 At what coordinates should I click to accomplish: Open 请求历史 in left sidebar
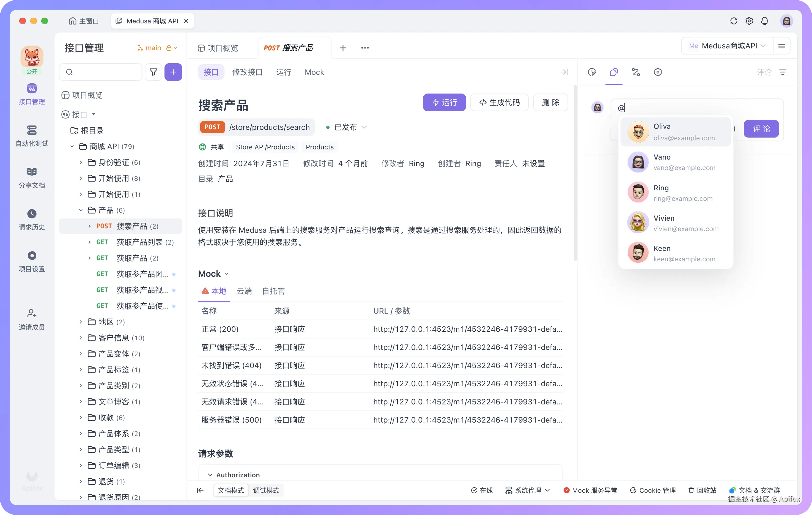click(32, 219)
